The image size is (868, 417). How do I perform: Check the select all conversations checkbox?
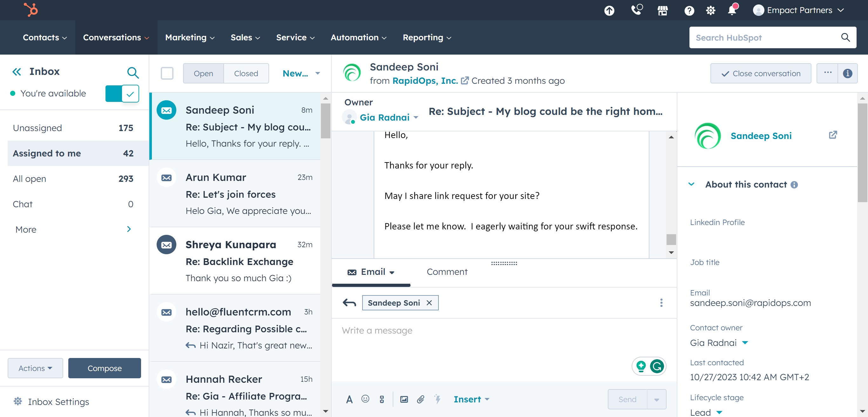pos(167,73)
